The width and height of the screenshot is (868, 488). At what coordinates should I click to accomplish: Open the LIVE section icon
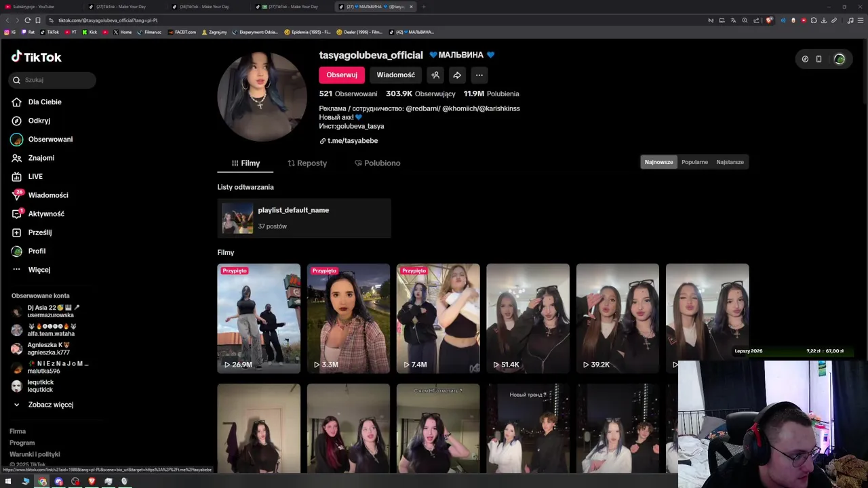(16, 176)
